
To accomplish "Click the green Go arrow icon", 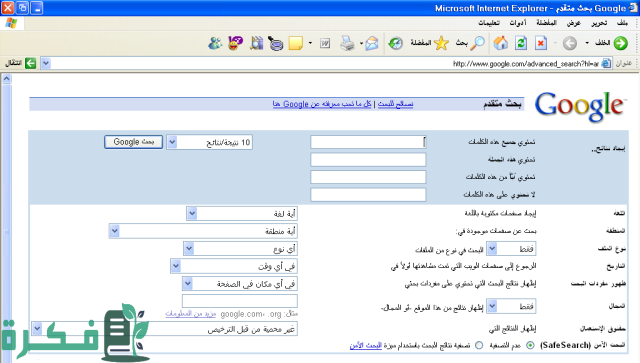I will tap(31, 63).
